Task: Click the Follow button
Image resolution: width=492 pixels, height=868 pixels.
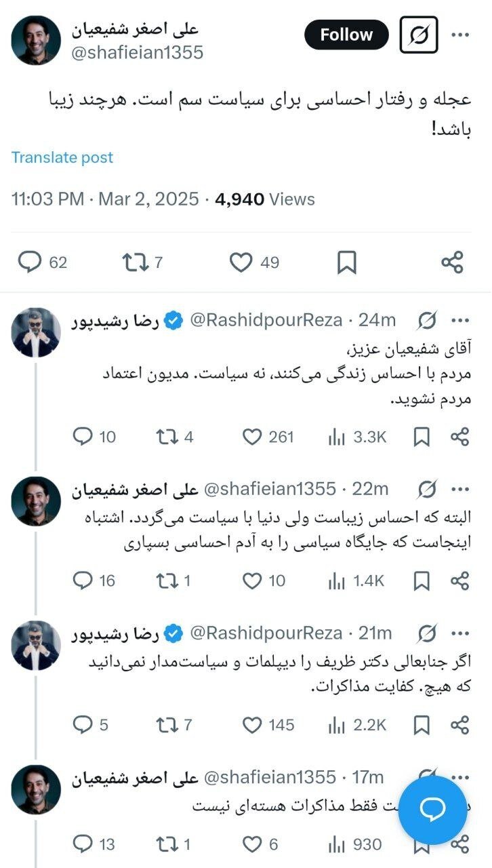Action: [346, 35]
